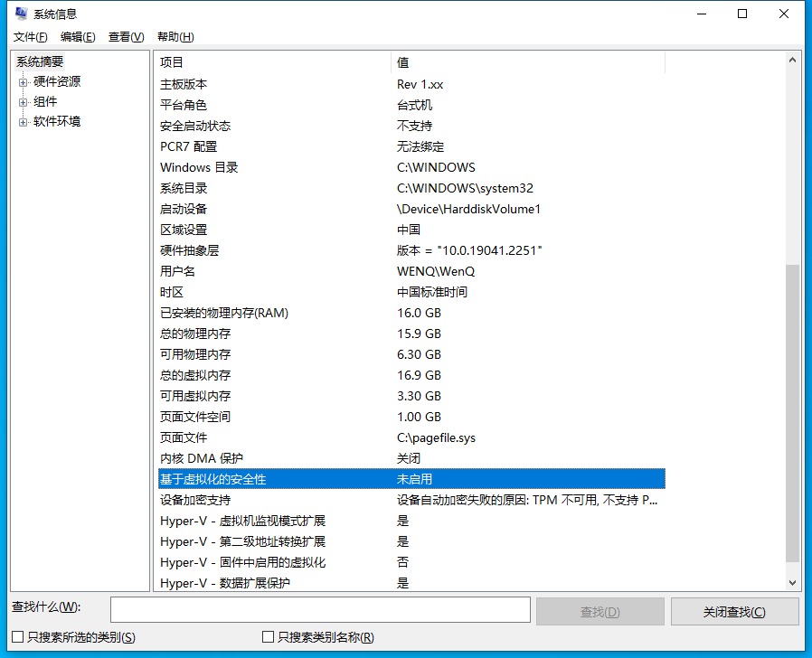Select the 总的虚拟内存 row

[411, 375]
